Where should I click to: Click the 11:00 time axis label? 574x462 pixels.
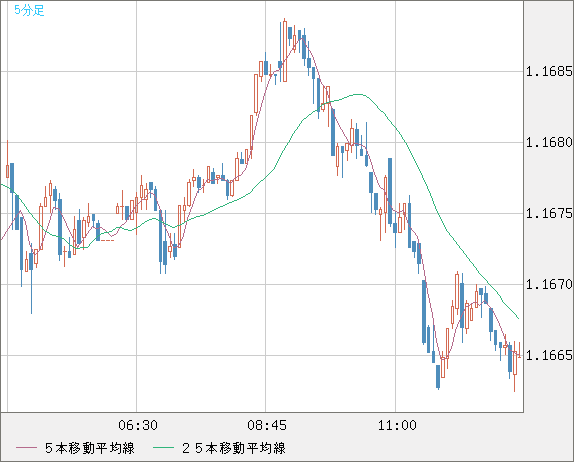click(x=397, y=425)
